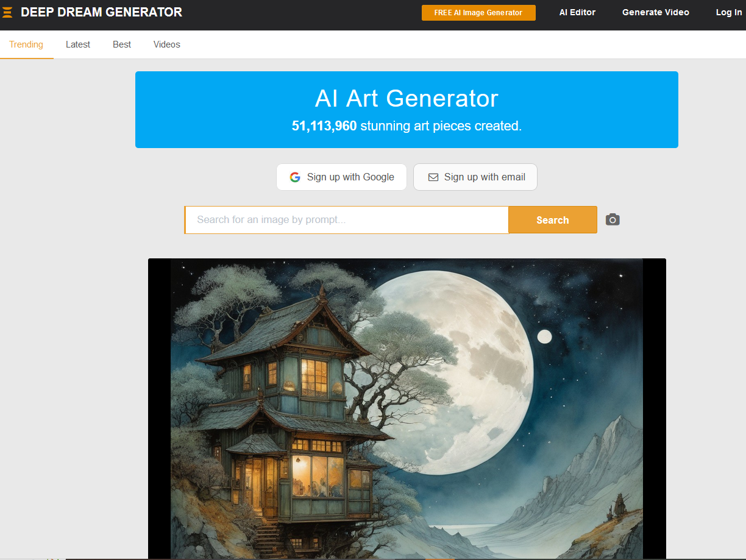Open the moonlit house artwork

point(407,408)
